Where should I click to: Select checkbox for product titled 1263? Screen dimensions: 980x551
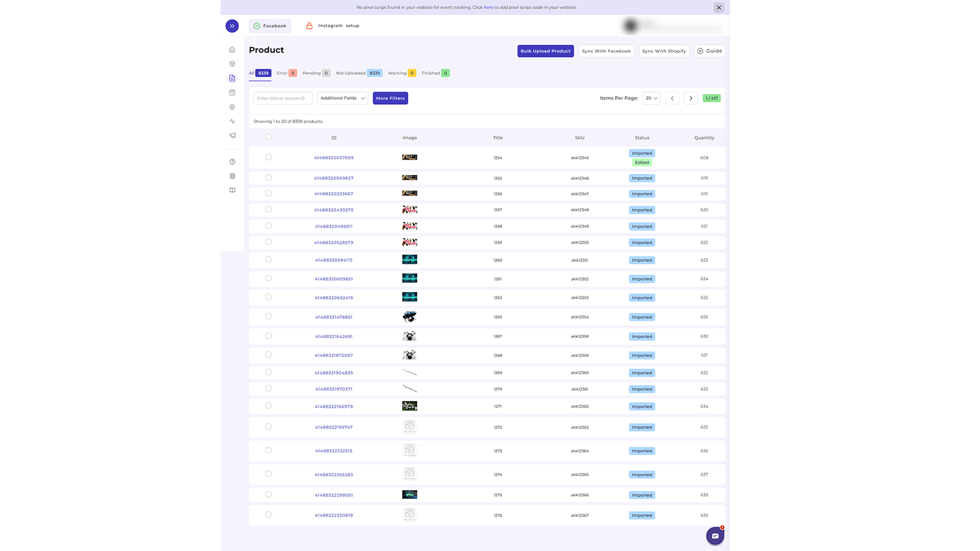(x=268, y=317)
